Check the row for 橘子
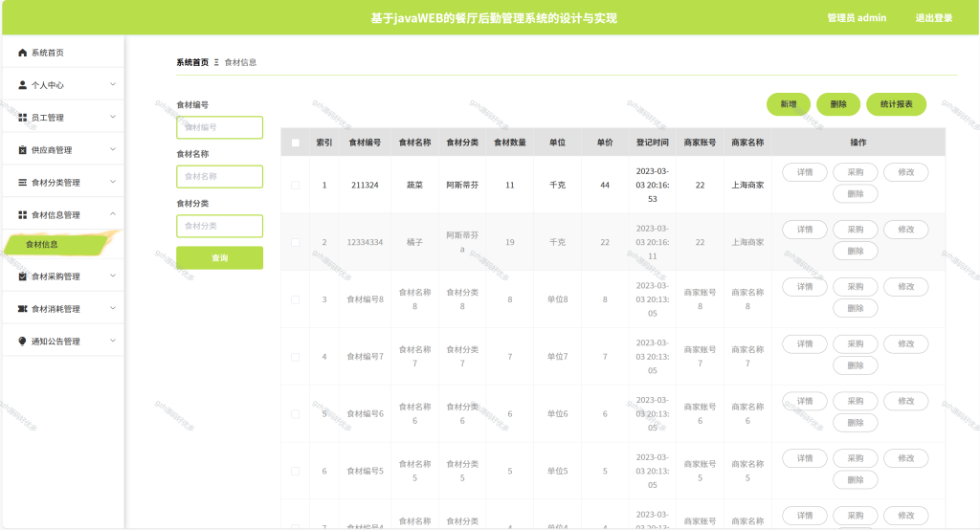980x530 pixels. pos(296,242)
